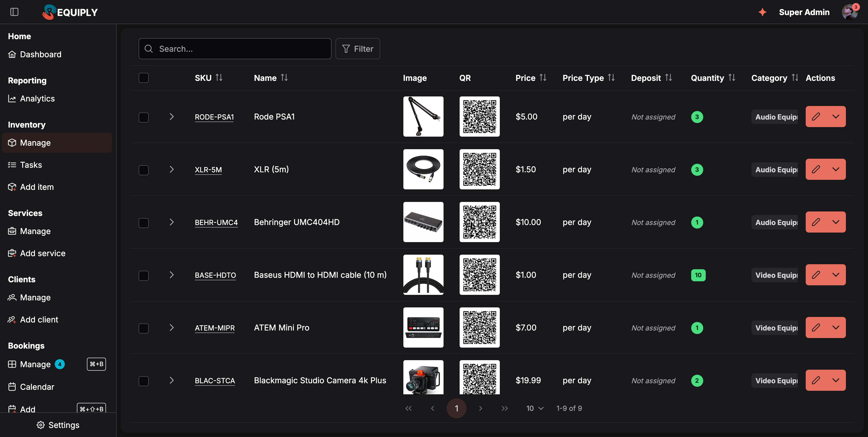The width and height of the screenshot is (868, 437).
Task: Sort by Quantity column arrows
Action: click(732, 78)
